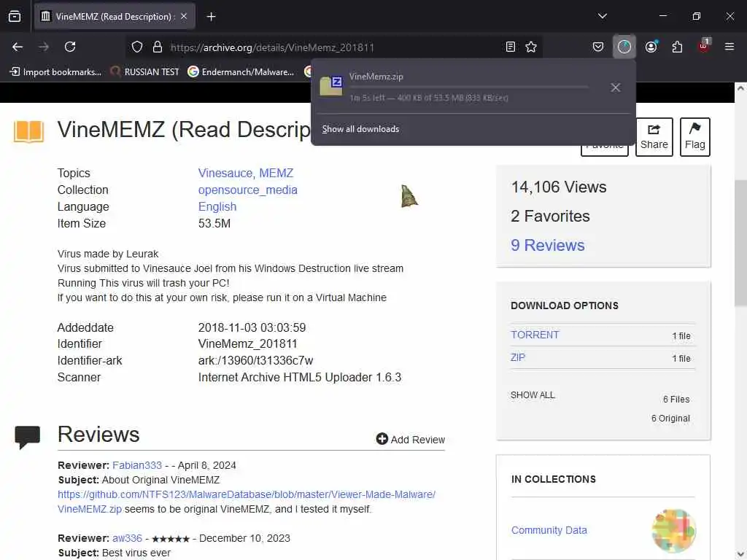Open the extensions puzzle icon
The image size is (747, 560).
coord(677,47)
